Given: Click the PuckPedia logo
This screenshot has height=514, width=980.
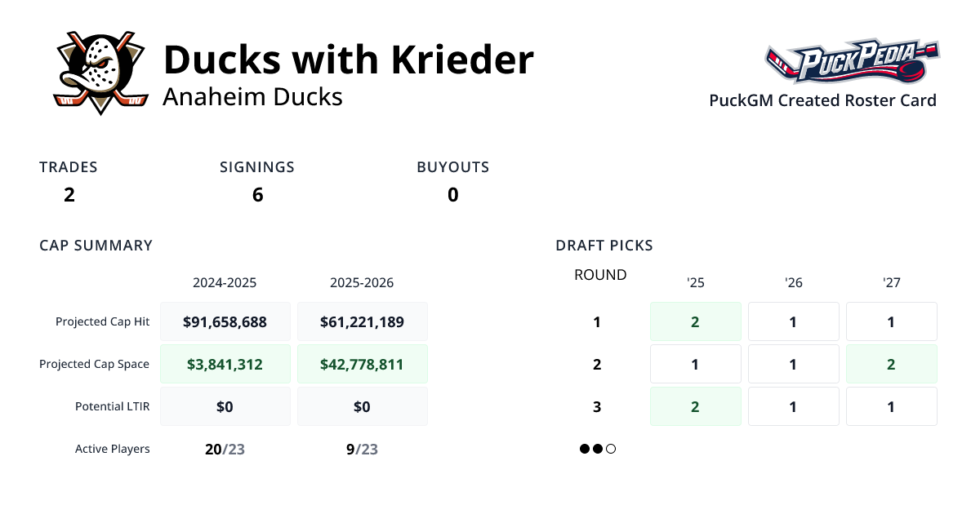Looking at the screenshot, I should 852,63.
